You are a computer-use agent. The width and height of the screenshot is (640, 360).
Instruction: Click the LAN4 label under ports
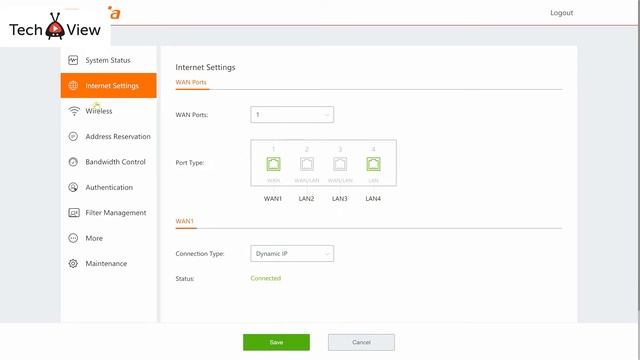pos(373,199)
